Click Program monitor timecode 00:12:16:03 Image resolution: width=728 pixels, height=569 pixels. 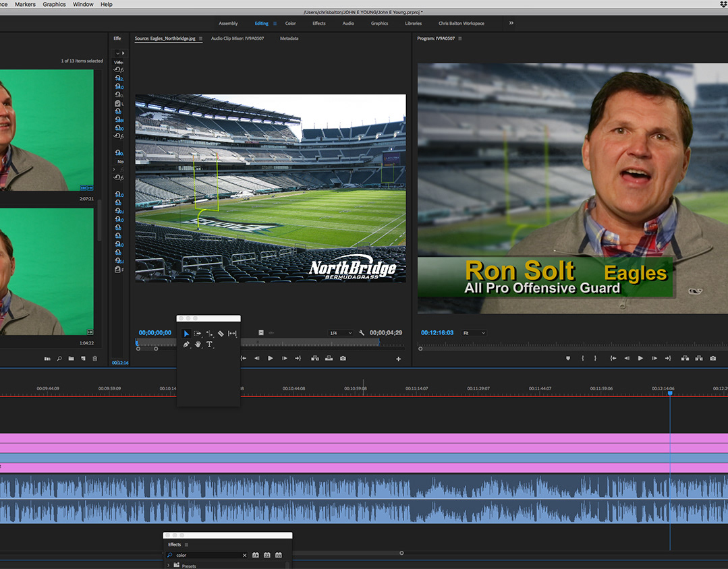coord(437,333)
